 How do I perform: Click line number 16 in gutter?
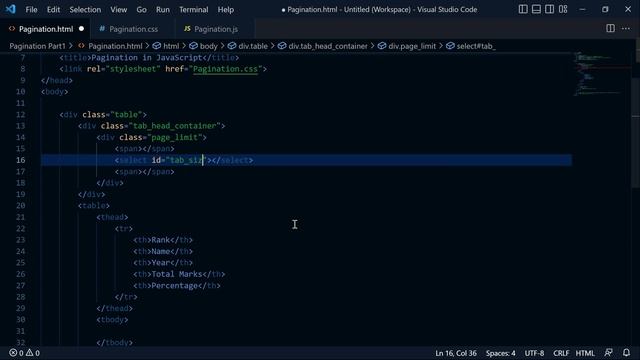tap(20, 160)
